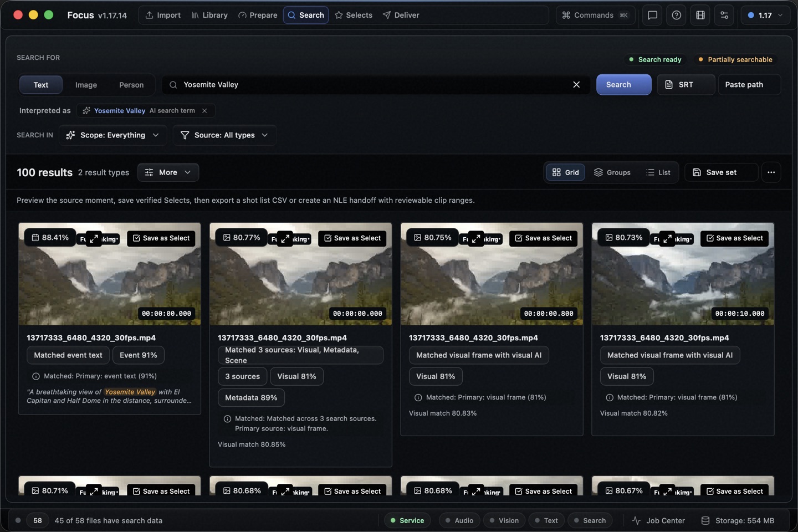Switch results to Grid view
This screenshot has width=798, height=532.
coord(566,172)
